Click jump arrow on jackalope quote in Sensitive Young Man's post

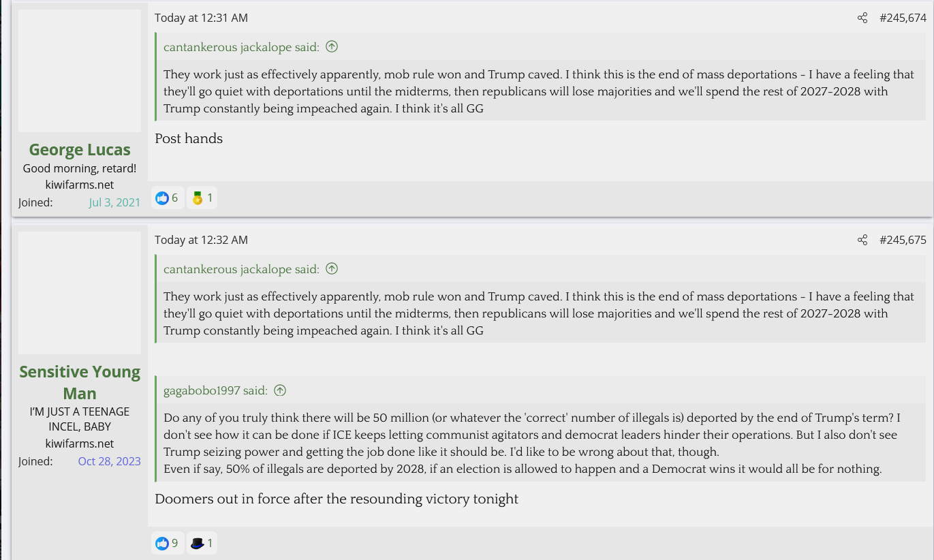click(x=332, y=269)
